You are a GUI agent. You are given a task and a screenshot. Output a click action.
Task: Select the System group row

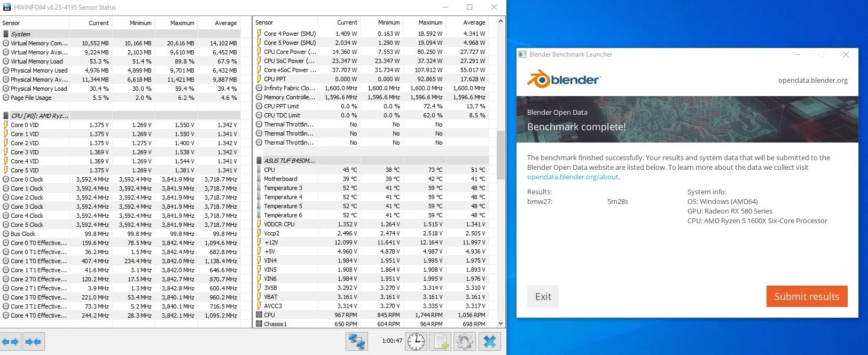[120, 34]
